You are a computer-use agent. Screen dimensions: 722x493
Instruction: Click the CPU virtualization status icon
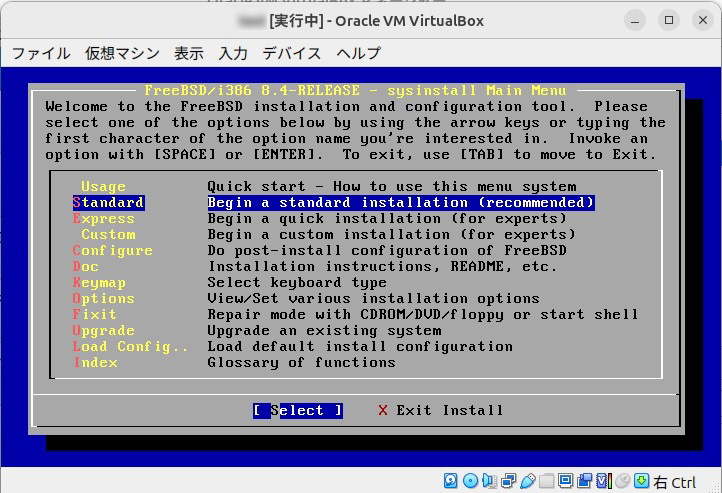(604, 481)
